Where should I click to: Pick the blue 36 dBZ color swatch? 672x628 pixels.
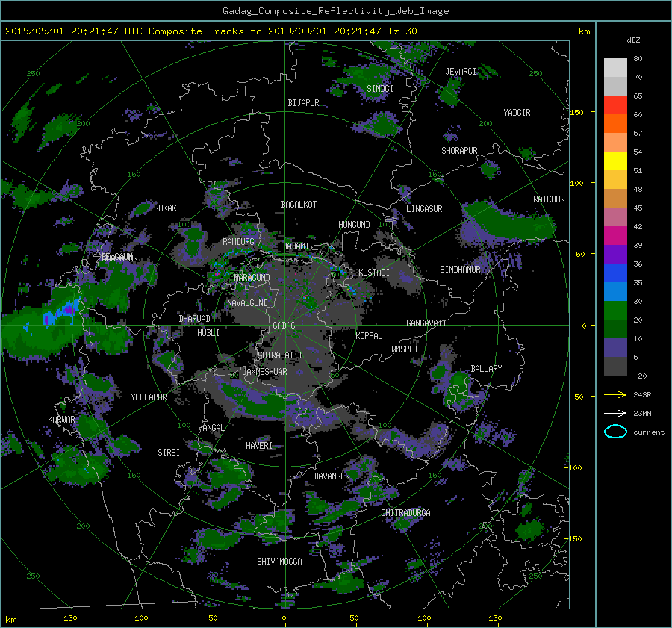[615, 273]
